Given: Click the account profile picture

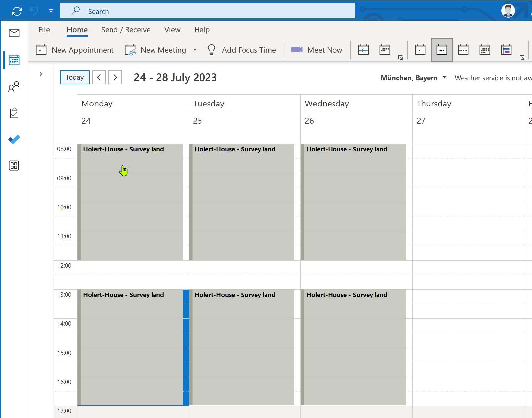Looking at the screenshot, I should (508, 11).
